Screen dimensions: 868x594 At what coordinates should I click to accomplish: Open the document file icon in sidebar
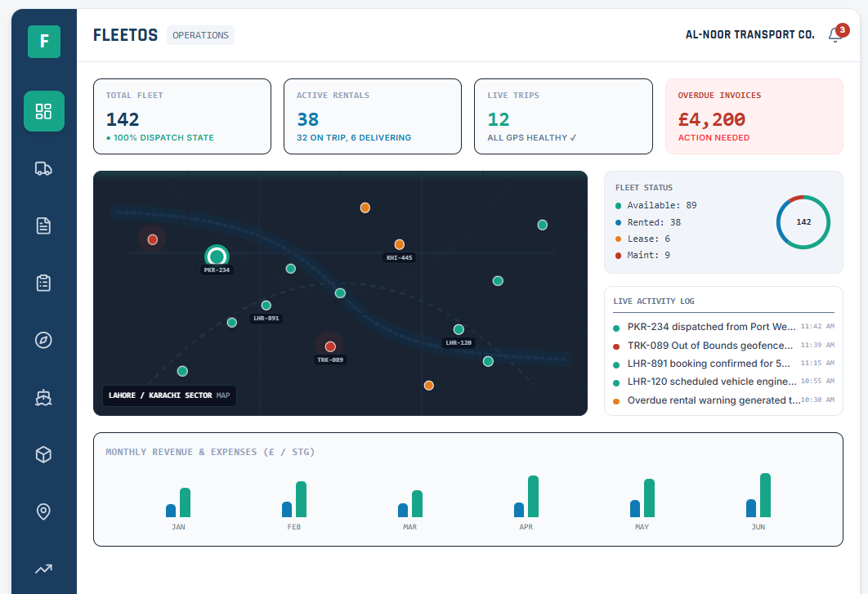[44, 226]
